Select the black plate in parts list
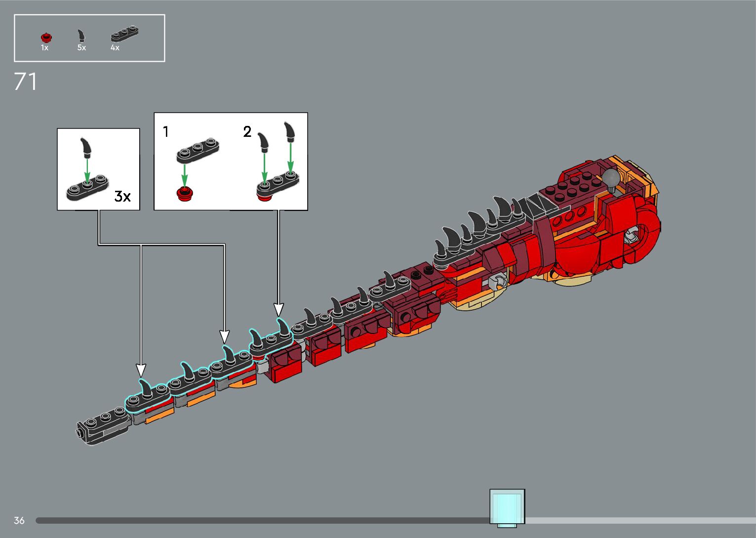The image size is (756, 538). tap(124, 34)
